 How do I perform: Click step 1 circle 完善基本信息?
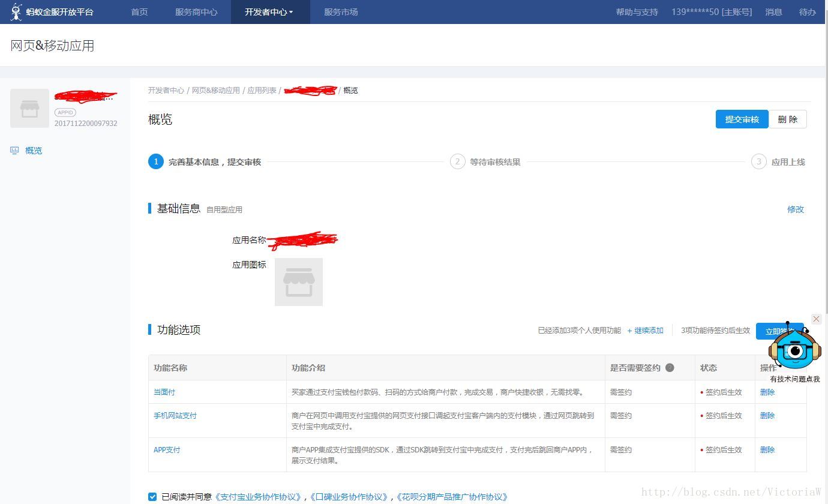click(156, 162)
